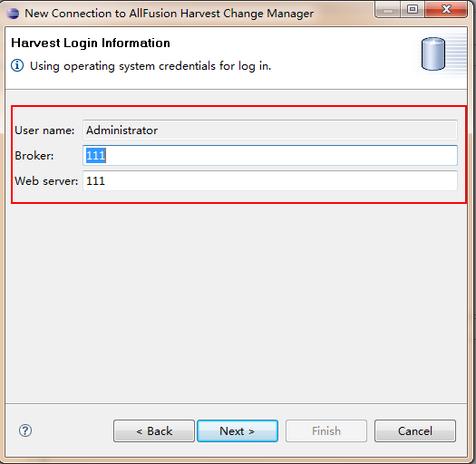This screenshot has width=476, height=464.
Task: Click the Web server label
Action: (x=46, y=181)
